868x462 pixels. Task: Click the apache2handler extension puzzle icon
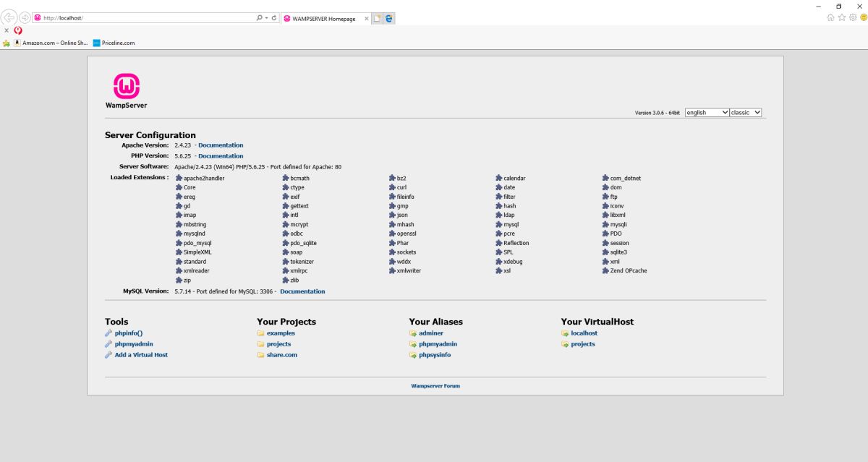point(179,178)
